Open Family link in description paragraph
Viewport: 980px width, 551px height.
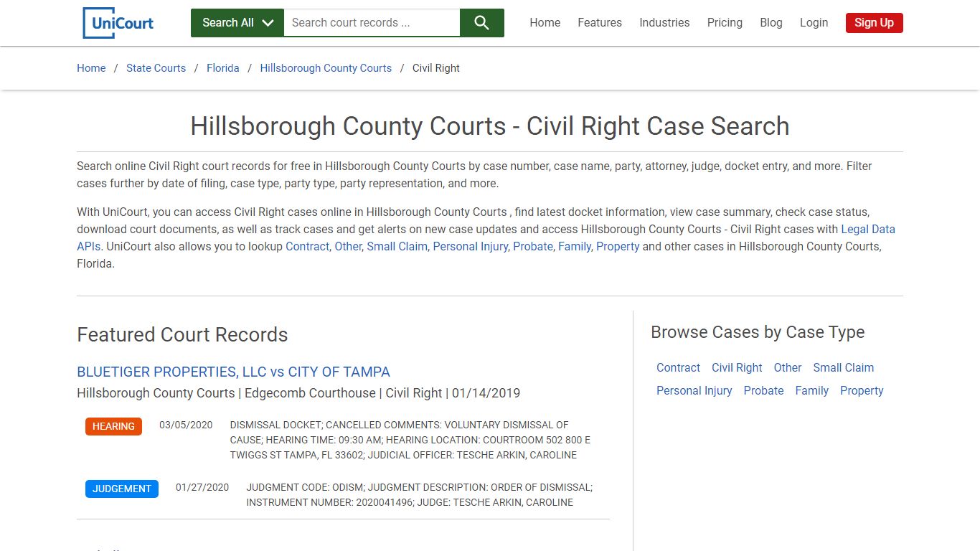(x=575, y=246)
